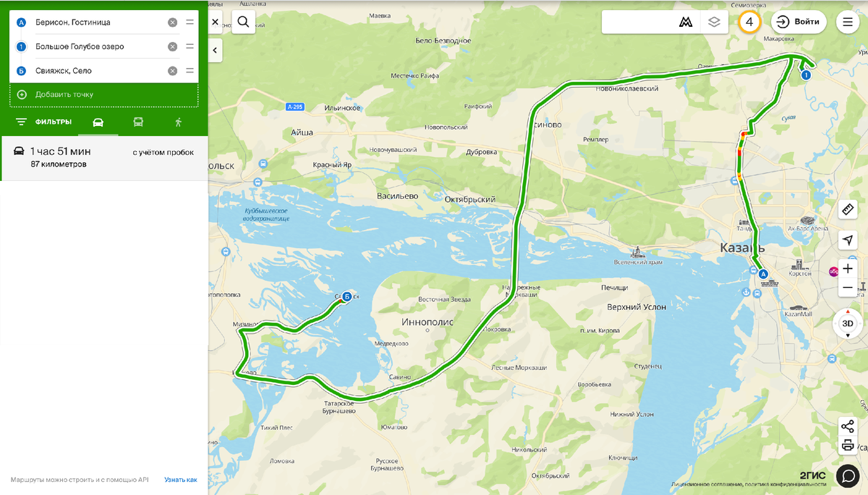Image resolution: width=868 pixels, height=495 pixels.
Task: Open the chat support bubble
Action: (x=847, y=475)
